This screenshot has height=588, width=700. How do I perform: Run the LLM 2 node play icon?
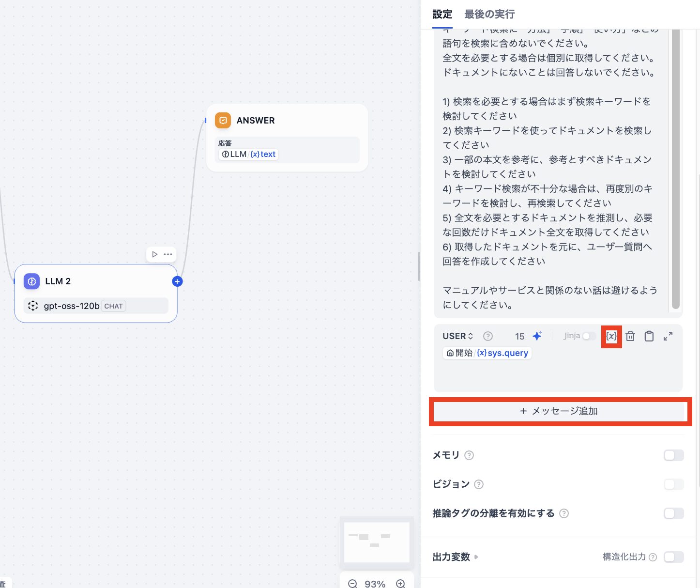click(154, 254)
